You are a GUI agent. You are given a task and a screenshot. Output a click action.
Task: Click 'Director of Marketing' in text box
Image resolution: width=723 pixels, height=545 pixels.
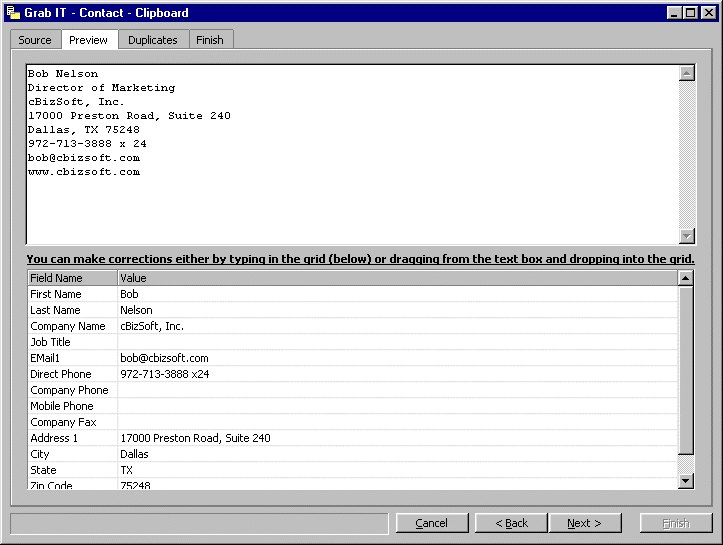tap(101, 88)
